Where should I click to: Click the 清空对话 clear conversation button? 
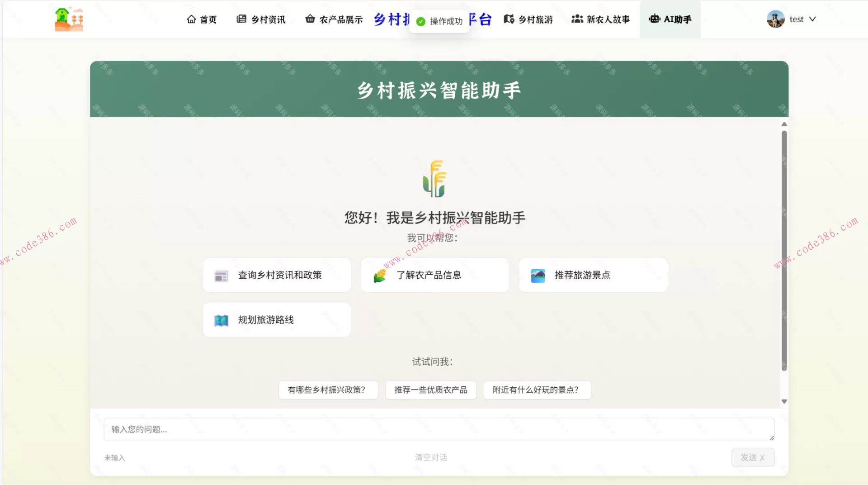(431, 457)
